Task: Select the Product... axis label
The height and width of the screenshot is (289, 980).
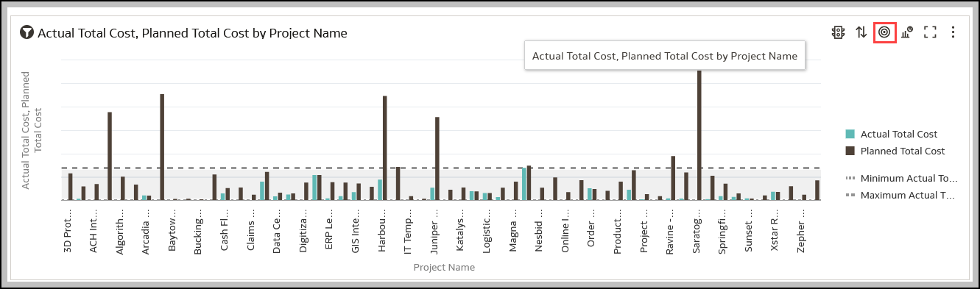Action: pos(618,231)
